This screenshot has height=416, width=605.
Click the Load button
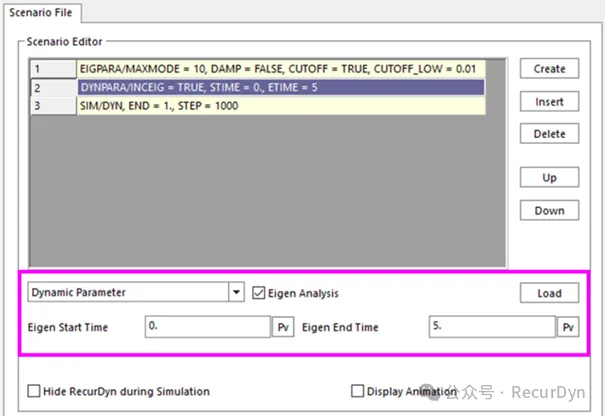point(549,294)
